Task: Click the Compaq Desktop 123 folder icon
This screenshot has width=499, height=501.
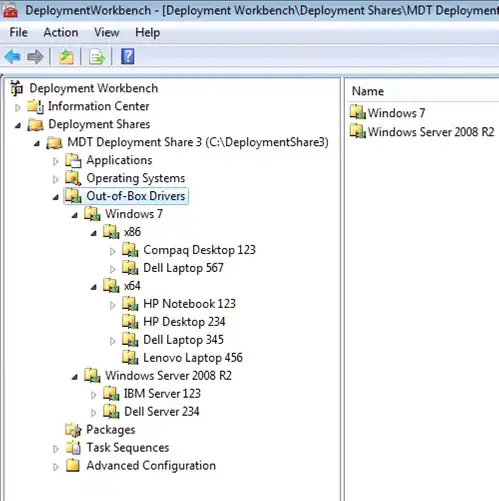Action: point(130,250)
